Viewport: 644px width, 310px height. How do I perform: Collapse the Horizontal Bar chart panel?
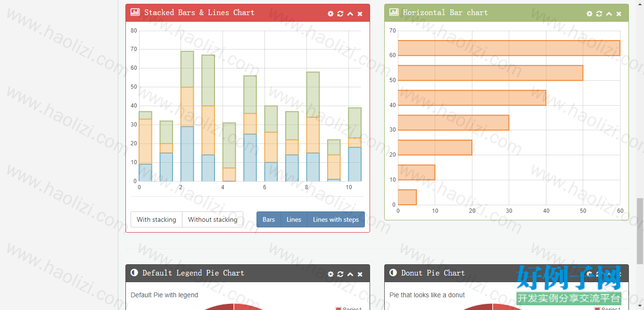coord(609,14)
